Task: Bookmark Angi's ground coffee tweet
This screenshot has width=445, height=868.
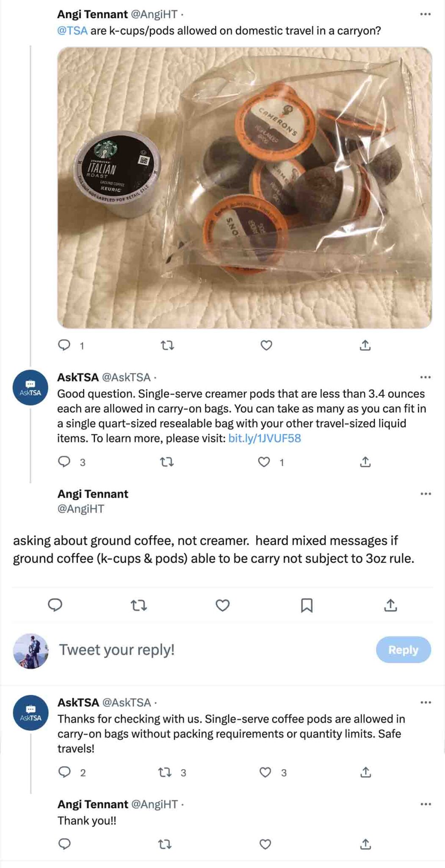Action: pyautogui.click(x=307, y=605)
